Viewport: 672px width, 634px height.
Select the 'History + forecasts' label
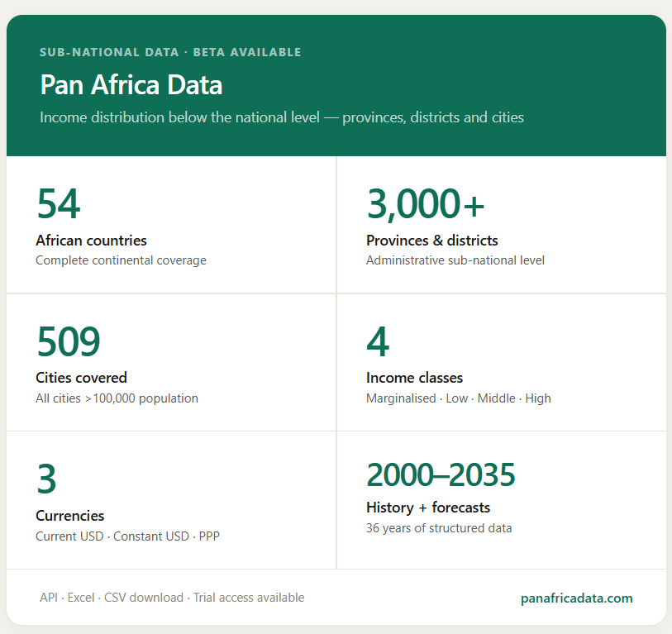tap(428, 508)
